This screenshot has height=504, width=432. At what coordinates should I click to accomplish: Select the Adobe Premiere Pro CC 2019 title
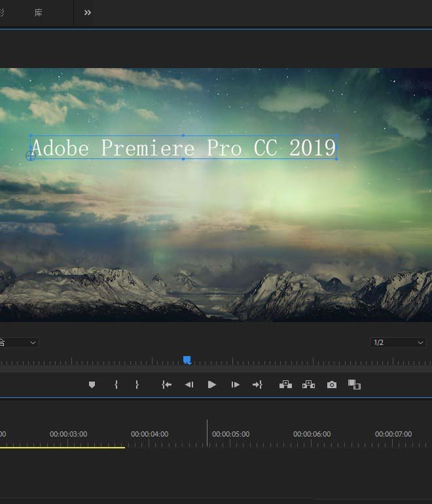pyautogui.click(x=183, y=148)
